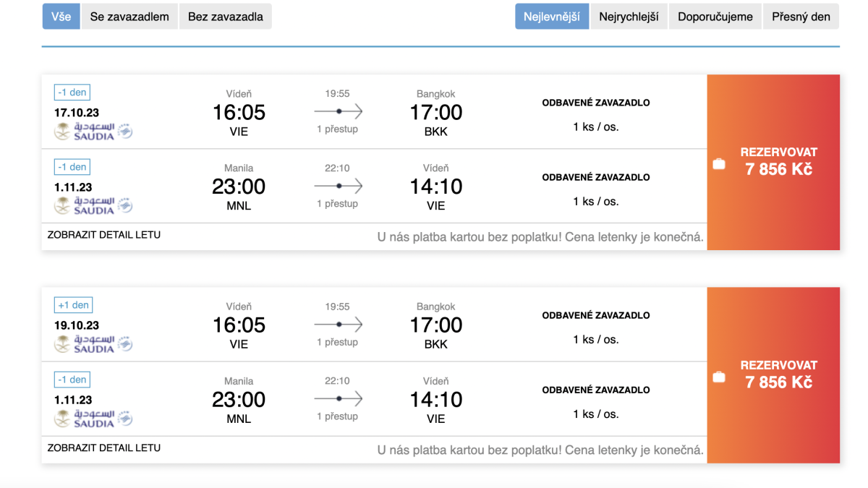
Task: Click suitcase icon in first Rezervovat panel
Action: tap(718, 164)
